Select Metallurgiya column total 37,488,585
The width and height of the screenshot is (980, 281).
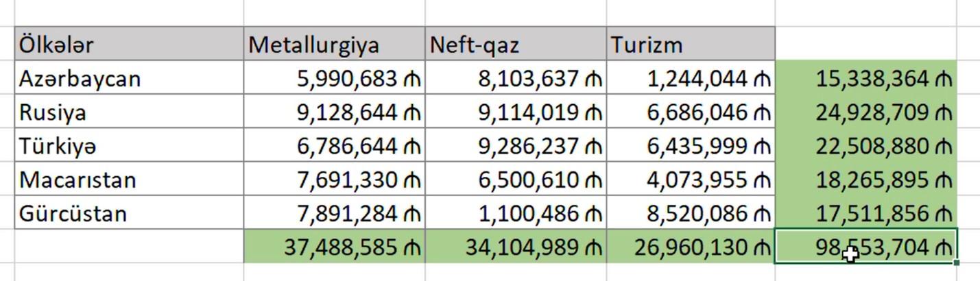click(334, 246)
